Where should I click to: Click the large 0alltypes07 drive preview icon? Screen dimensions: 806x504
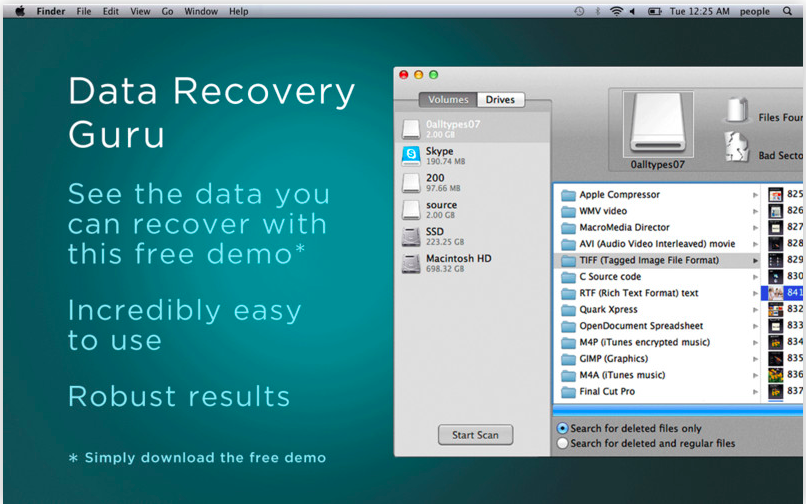click(658, 123)
